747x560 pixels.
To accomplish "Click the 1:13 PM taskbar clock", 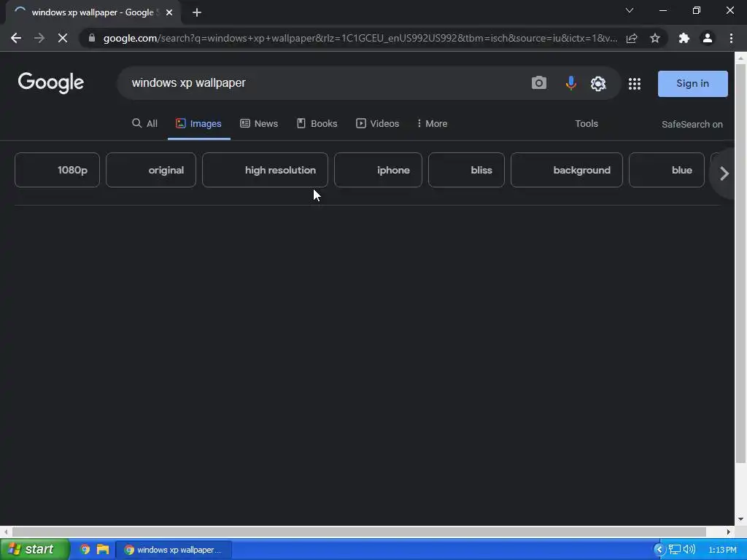I will (x=722, y=550).
